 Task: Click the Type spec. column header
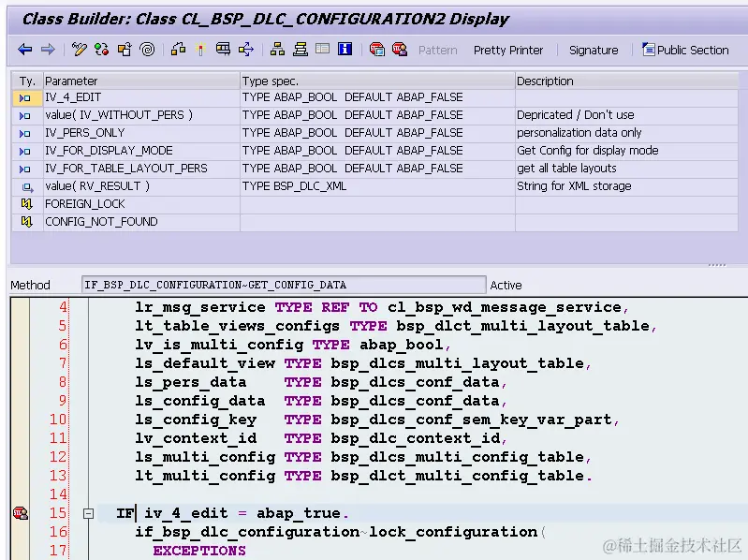point(377,81)
